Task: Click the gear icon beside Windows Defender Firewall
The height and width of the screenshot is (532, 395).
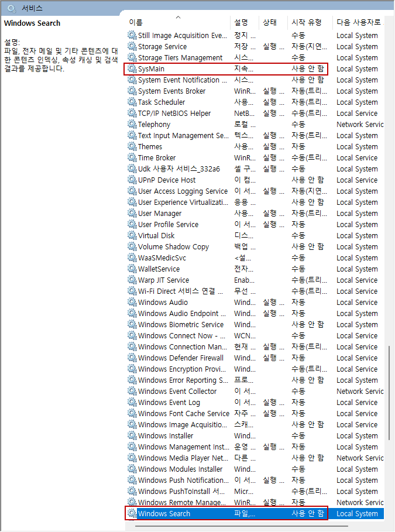Action: coord(132,358)
